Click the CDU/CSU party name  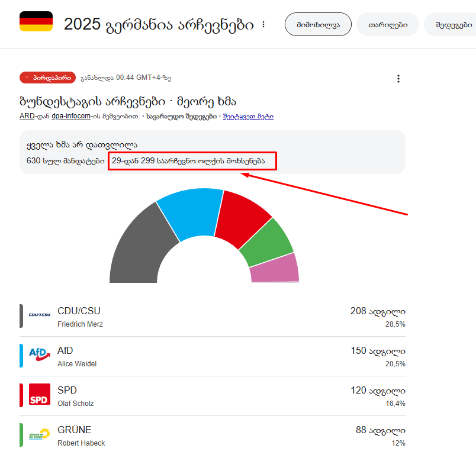[x=79, y=311]
